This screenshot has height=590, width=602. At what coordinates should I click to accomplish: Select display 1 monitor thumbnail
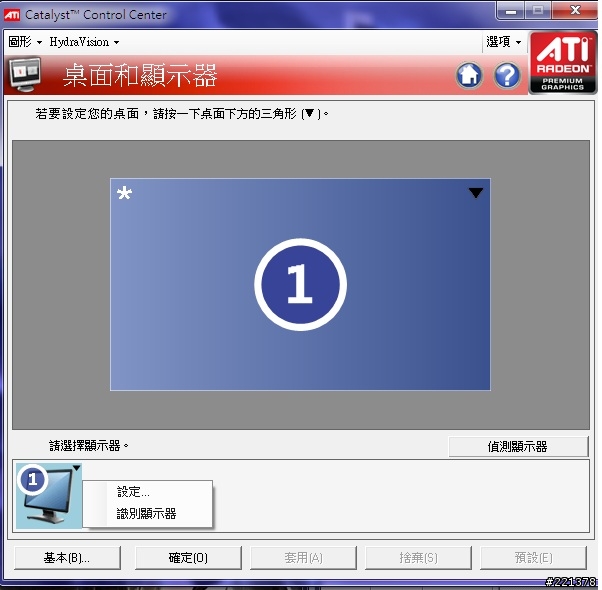[48, 496]
